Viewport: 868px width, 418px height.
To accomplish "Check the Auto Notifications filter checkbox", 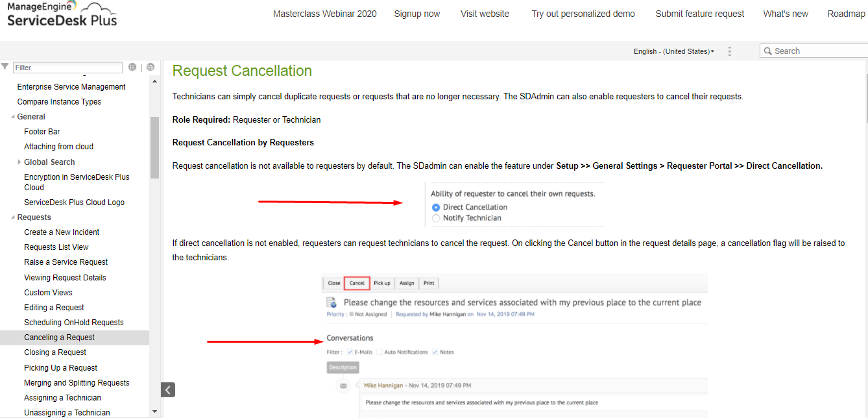I will tap(380, 352).
